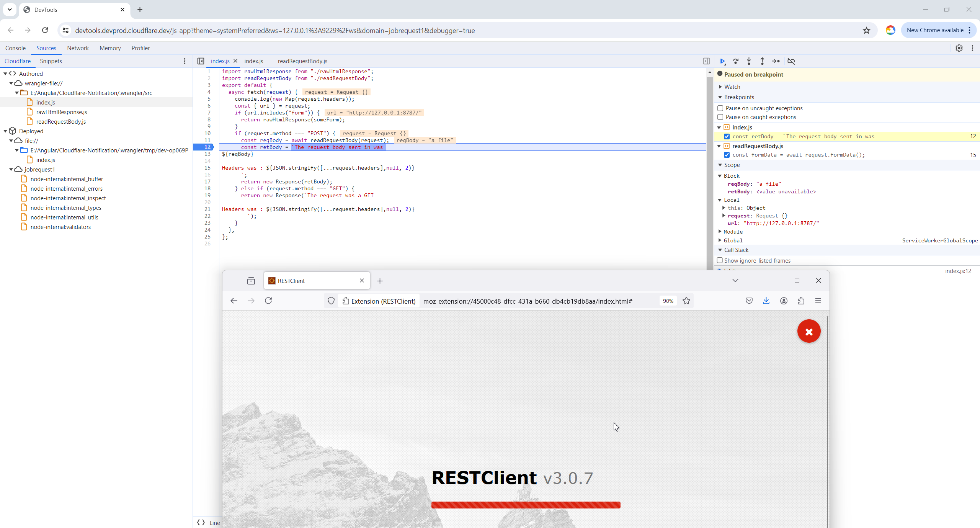The width and height of the screenshot is (980, 528).
Task: Deactivate all breakpoints
Action: click(791, 61)
